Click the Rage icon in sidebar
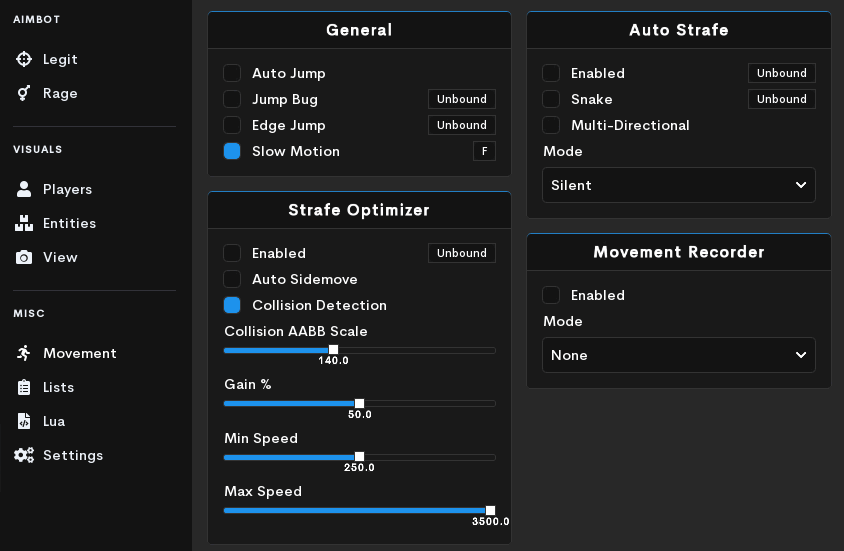The width and height of the screenshot is (844, 551). 24,93
